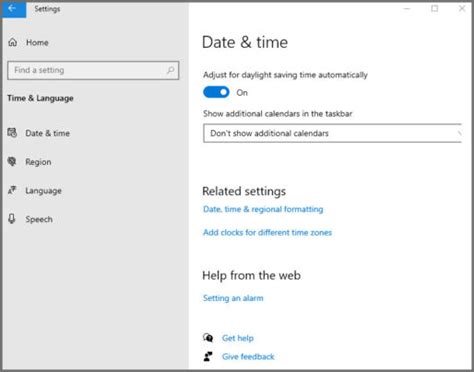Open the Setting an alarm help link
The width and height of the screenshot is (474, 372).
(233, 298)
